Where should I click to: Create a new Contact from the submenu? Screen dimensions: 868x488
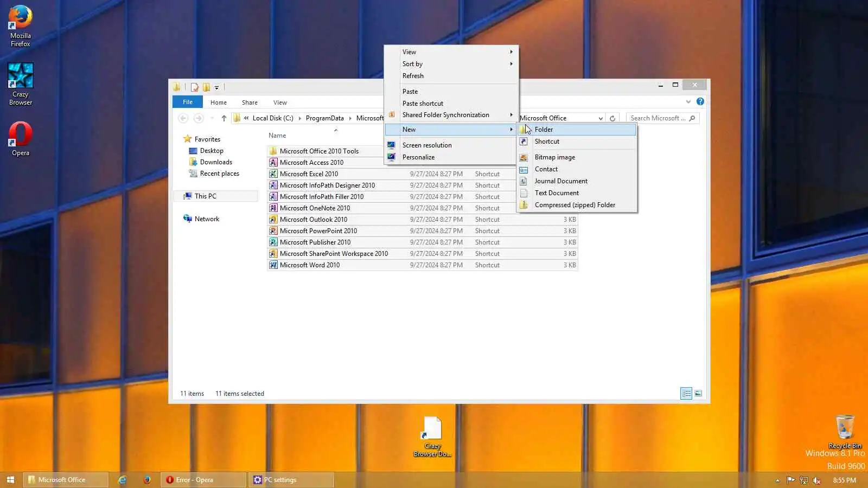coord(577,169)
